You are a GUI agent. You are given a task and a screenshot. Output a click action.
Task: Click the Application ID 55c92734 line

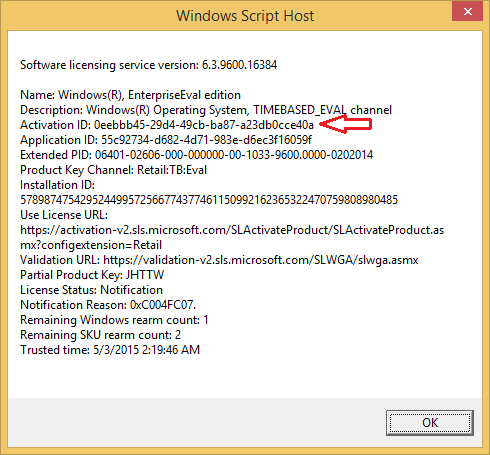pos(166,140)
